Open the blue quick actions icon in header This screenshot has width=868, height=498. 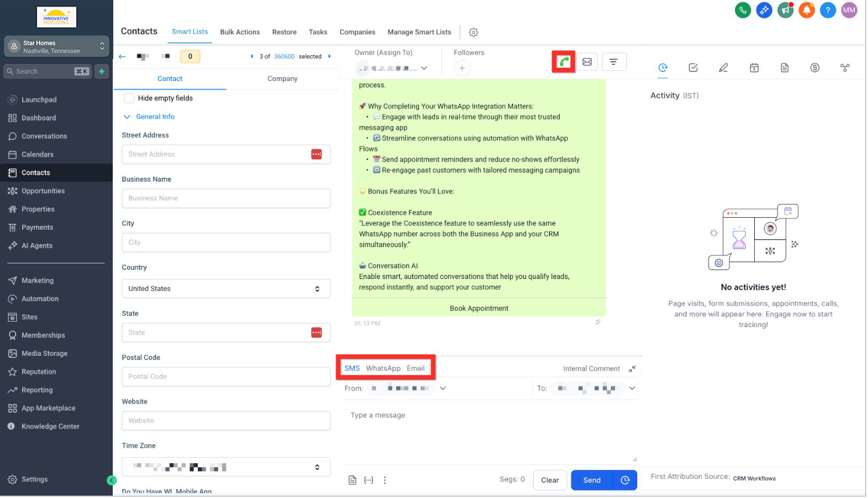(x=764, y=10)
